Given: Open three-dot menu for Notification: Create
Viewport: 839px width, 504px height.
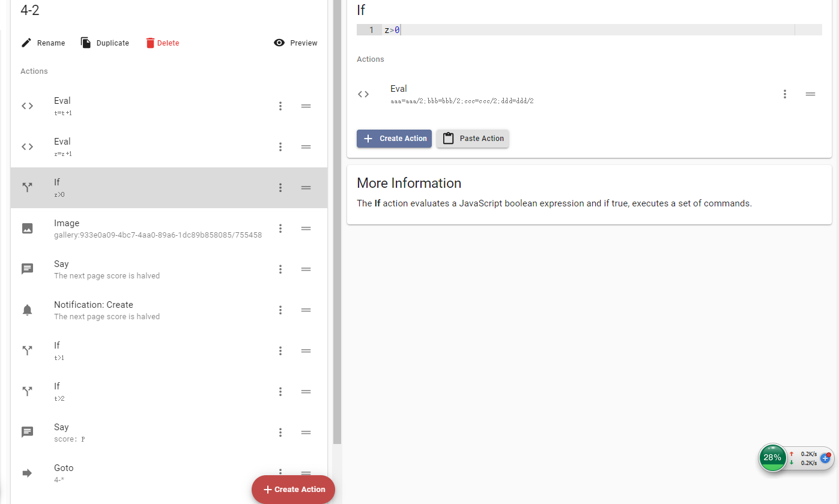Looking at the screenshot, I should point(280,310).
